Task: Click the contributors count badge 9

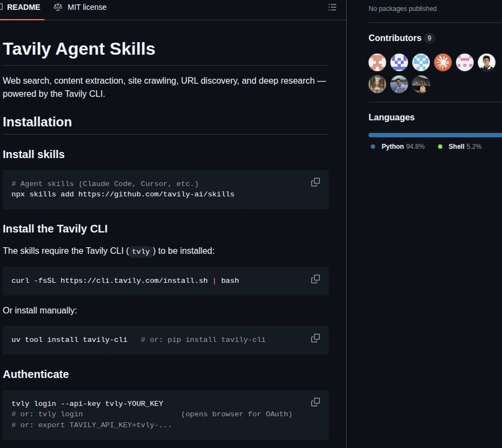Action: pyautogui.click(x=429, y=38)
